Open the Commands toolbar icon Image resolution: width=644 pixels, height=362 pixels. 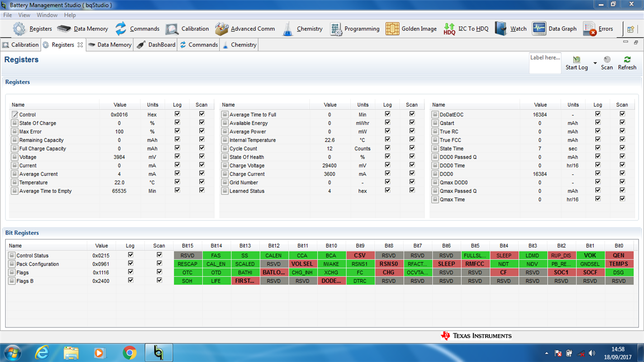[121, 29]
